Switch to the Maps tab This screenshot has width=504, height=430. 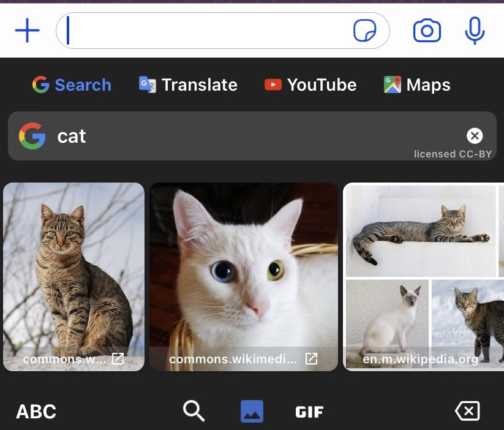(417, 85)
